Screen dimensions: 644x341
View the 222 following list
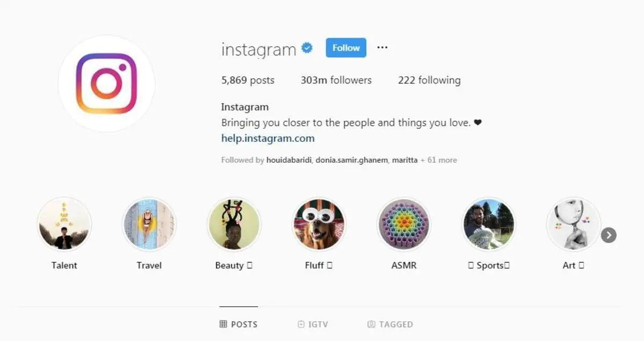(x=429, y=80)
